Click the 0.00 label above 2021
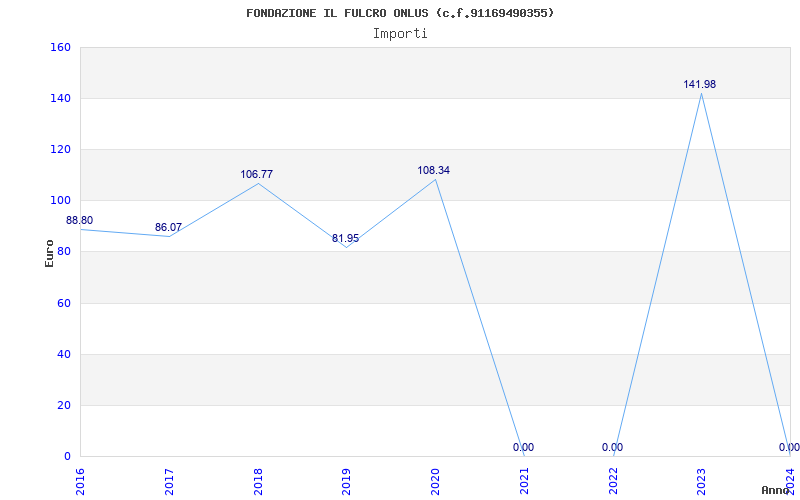Screen dimensions: 800x500 click(523, 447)
